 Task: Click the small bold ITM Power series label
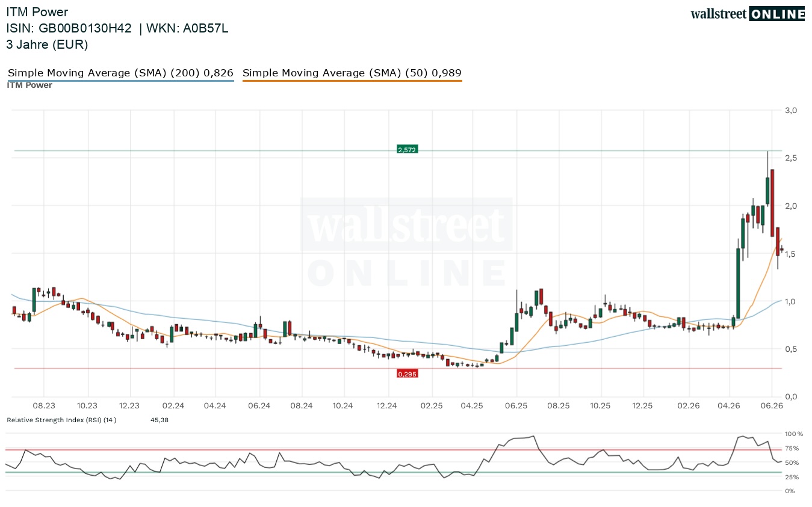point(29,85)
